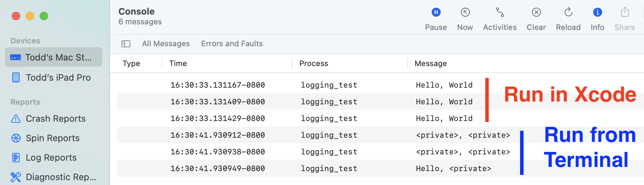Clear all console messages
This screenshot has height=185, width=644.
[x=536, y=13]
